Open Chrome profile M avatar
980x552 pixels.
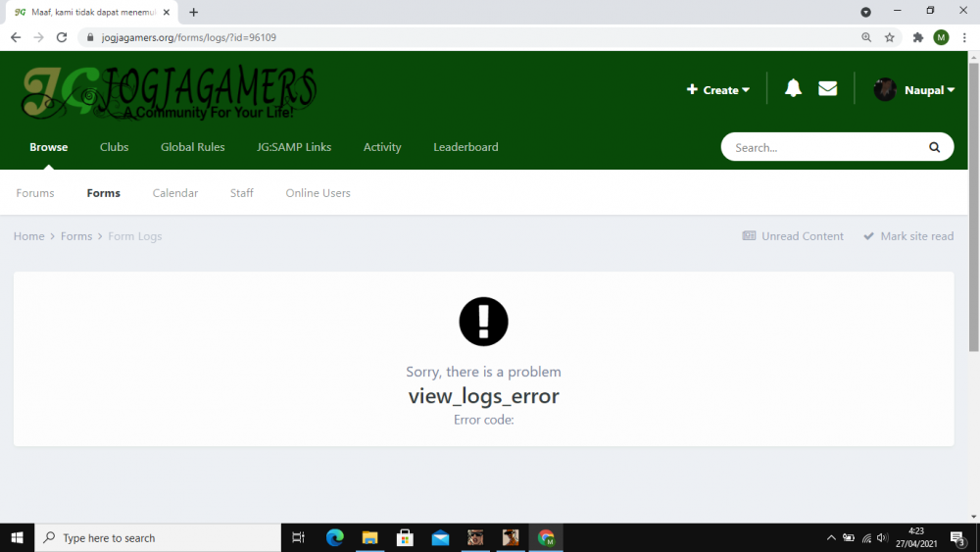coord(941,37)
